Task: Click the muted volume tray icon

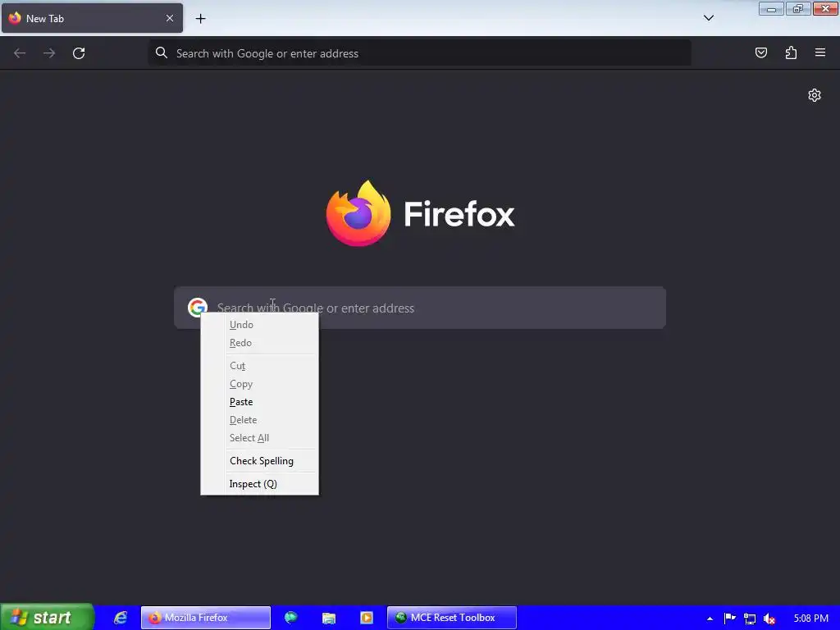Action: pos(769,619)
